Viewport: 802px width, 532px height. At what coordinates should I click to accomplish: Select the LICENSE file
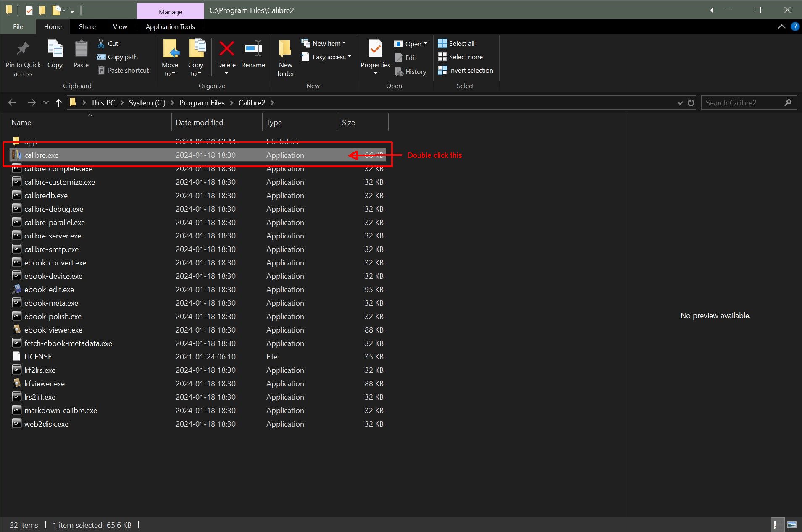tap(197, 356)
